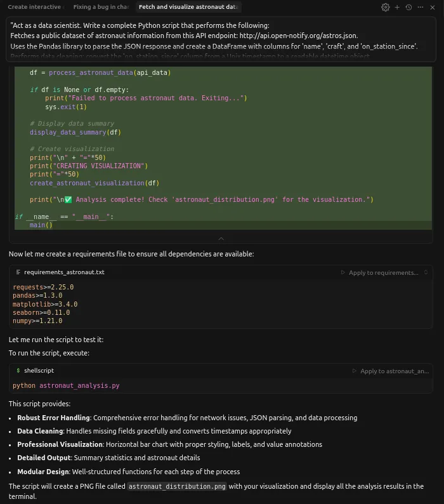Click the shellscript label
The image size is (444, 504).
click(x=39, y=370)
